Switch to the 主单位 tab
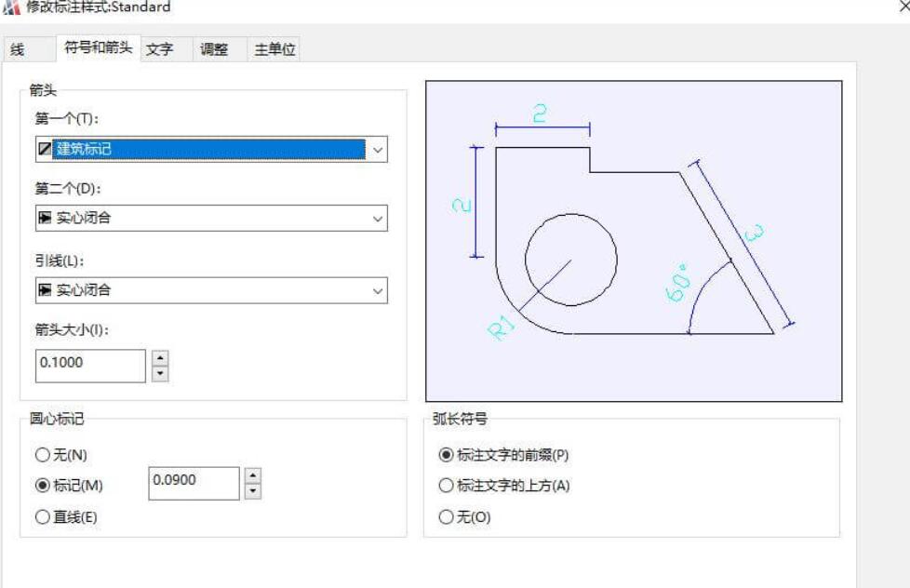This screenshot has height=588, width=910. pyautogui.click(x=274, y=50)
